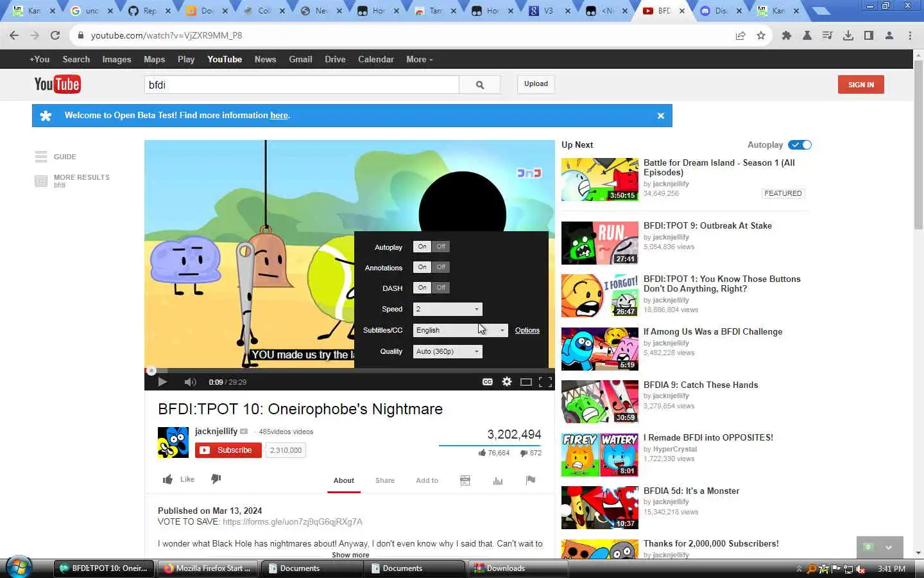Screen dimensions: 924x578
Task: Close the Open Beta Test banner
Action: click(661, 116)
